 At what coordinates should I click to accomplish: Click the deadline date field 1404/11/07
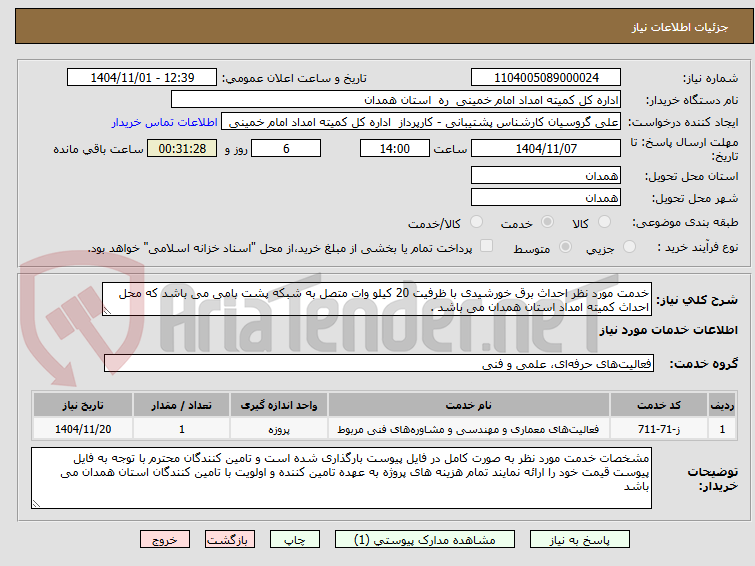coord(546,148)
